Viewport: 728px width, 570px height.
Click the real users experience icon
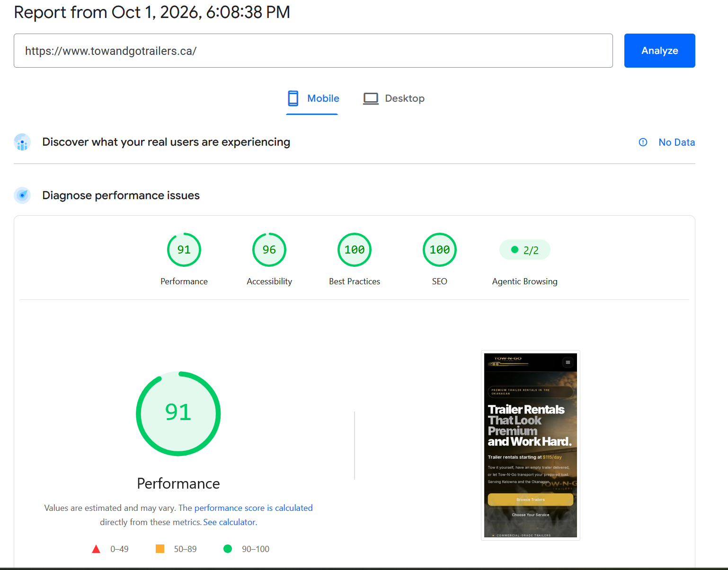point(22,142)
